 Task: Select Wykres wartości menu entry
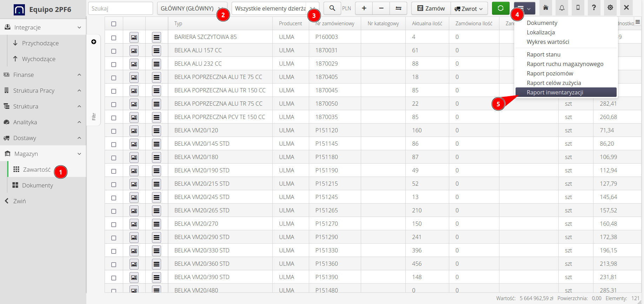(x=566, y=42)
